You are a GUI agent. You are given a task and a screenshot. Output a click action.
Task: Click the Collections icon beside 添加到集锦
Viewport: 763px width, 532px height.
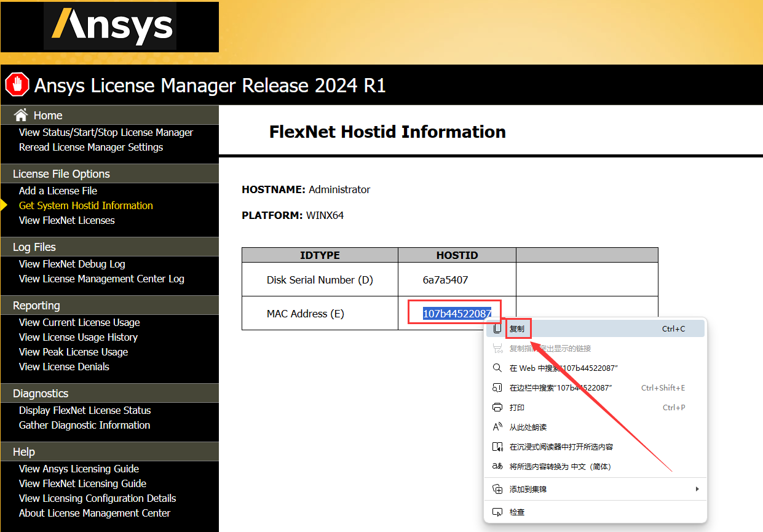tap(498, 489)
